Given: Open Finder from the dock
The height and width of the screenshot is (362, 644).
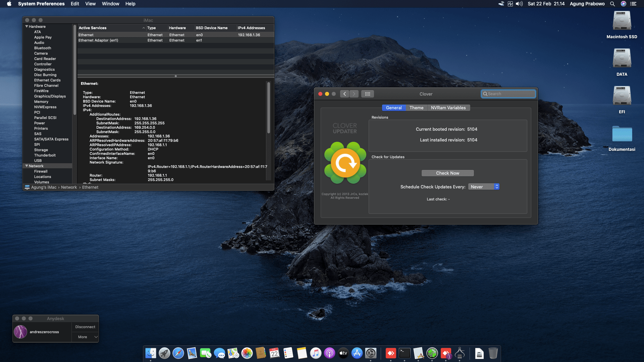Looking at the screenshot, I should click(x=151, y=353).
